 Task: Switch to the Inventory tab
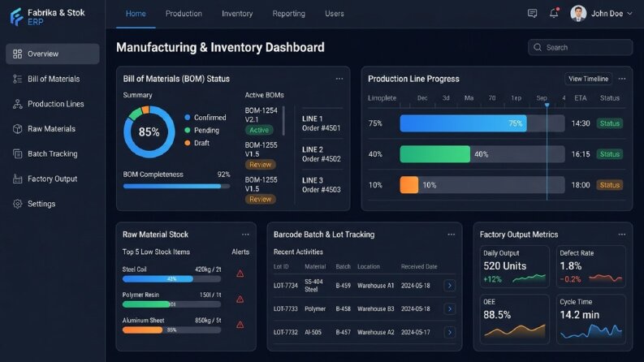pyautogui.click(x=237, y=14)
